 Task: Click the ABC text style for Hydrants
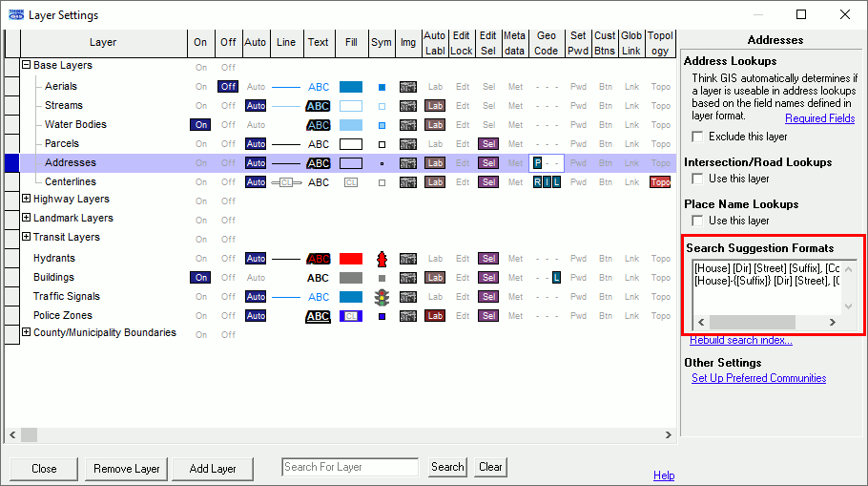point(318,259)
